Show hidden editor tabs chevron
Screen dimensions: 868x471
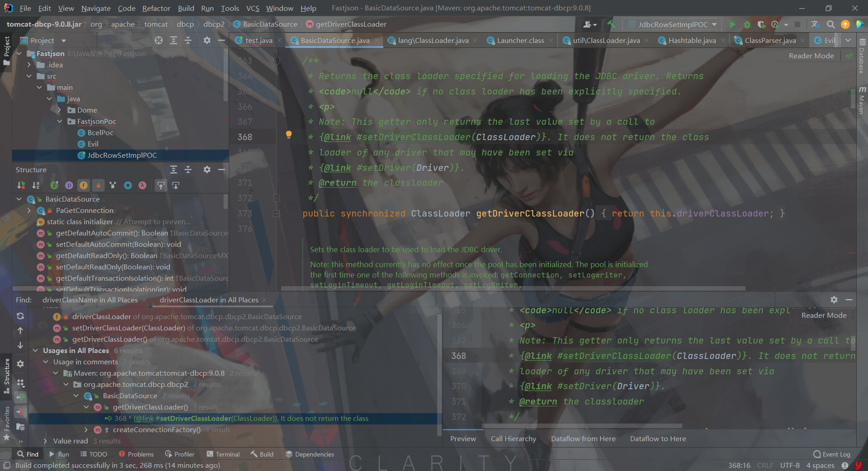click(848, 40)
